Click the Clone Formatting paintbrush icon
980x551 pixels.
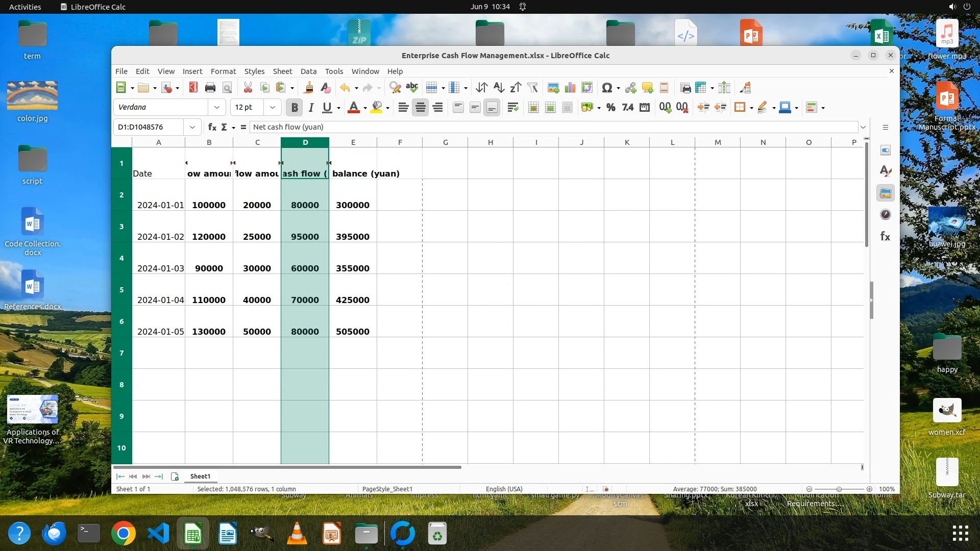[308, 88]
